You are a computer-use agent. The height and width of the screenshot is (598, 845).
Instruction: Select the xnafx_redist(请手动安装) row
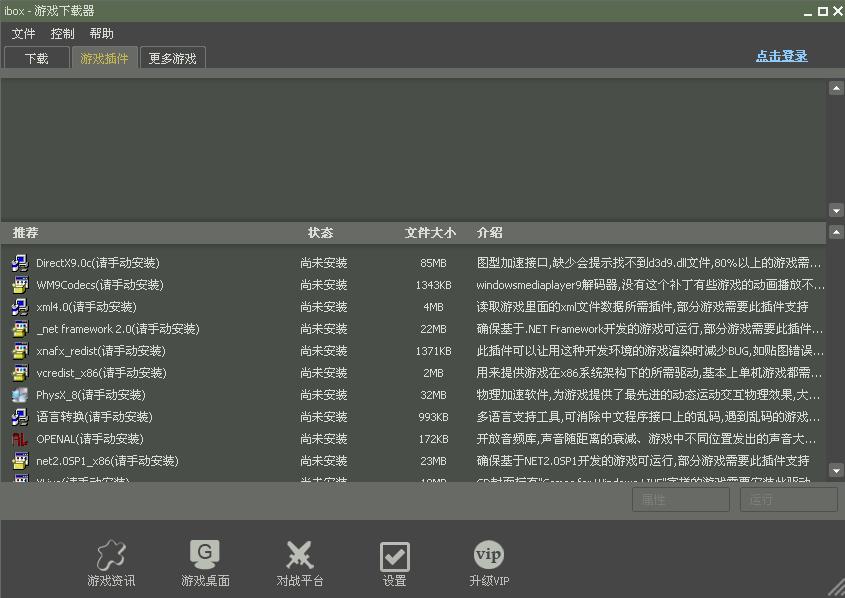coord(413,351)
